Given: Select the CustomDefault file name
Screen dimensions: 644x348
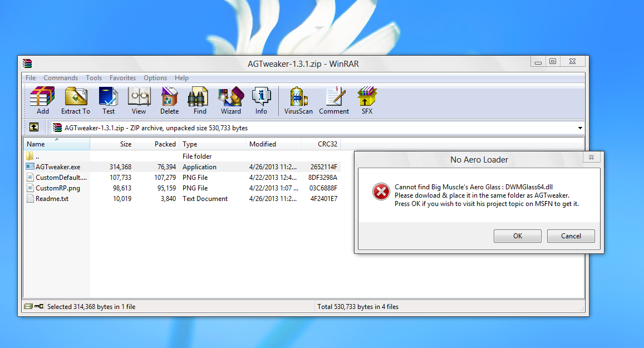Looking at the screenshot, I should pos(61,178).
